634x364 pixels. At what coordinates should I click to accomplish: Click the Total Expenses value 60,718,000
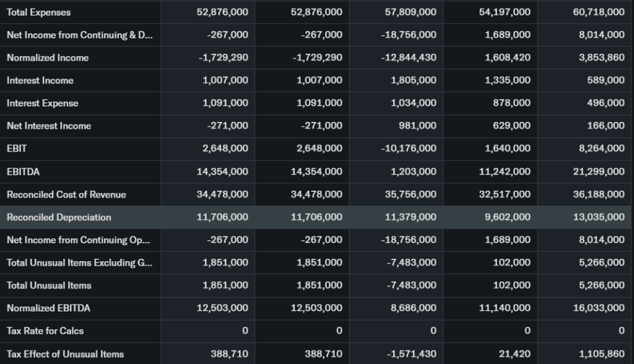pos(598,12)
